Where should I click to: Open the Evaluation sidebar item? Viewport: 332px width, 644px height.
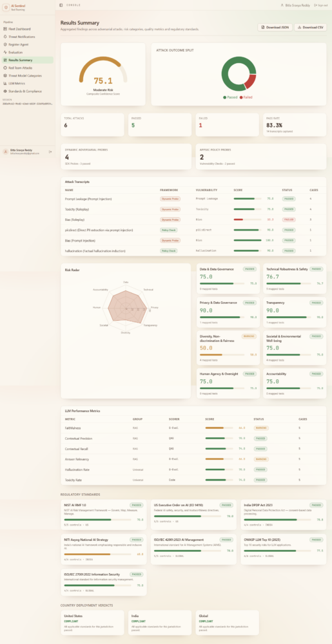pos(27,52)
